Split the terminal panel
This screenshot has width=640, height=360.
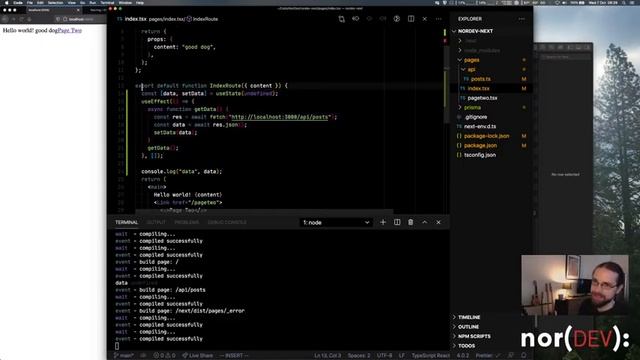click(397, 222)
